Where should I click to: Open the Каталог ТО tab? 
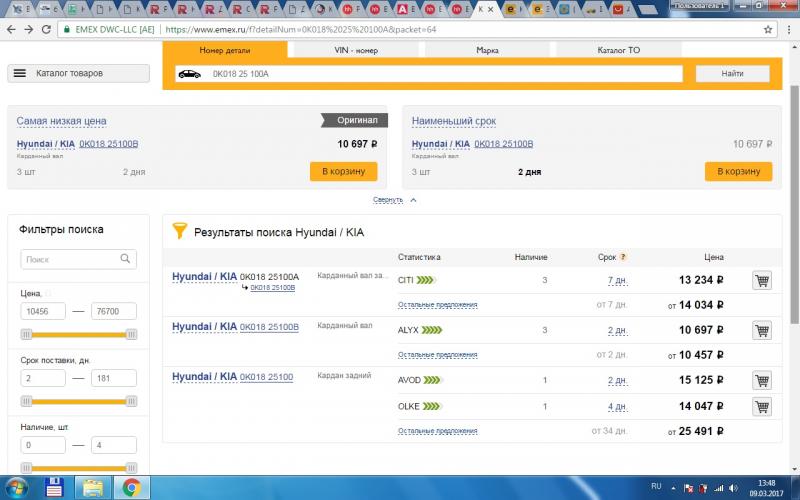pos(618,49)
